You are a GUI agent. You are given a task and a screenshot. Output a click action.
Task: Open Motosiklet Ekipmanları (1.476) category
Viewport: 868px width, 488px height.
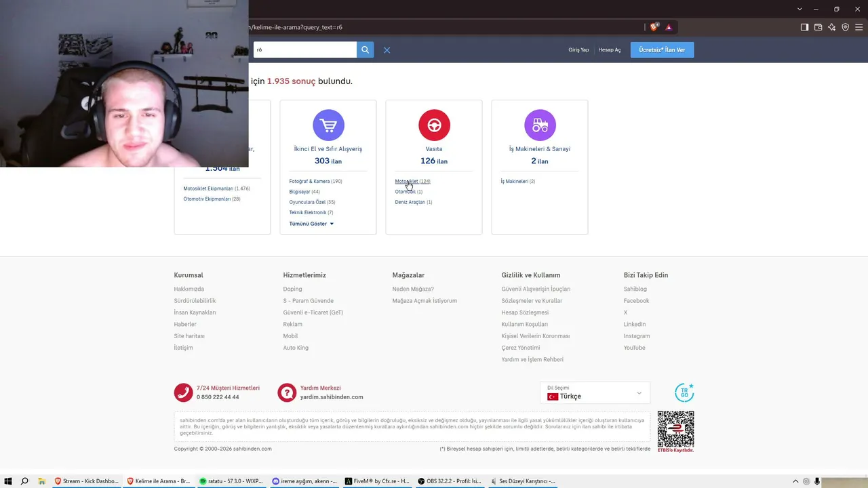click(x=216, y=188)
